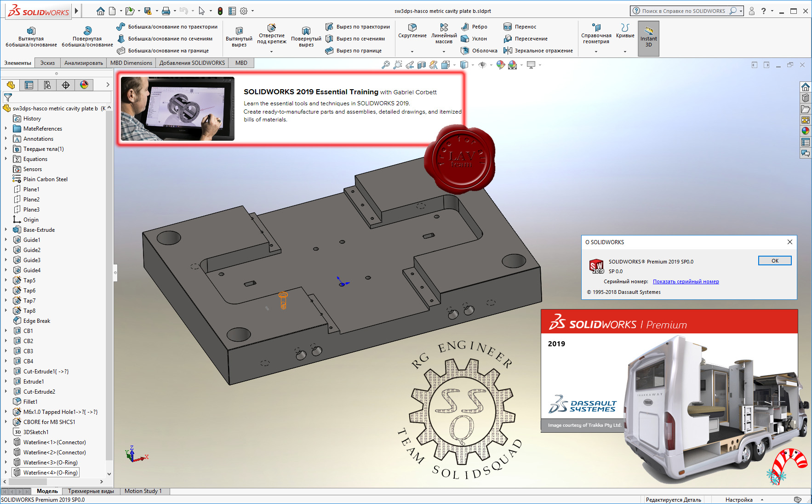Open the Options gear icon
Screen dimensions: 812x504
tap(244, 11)
